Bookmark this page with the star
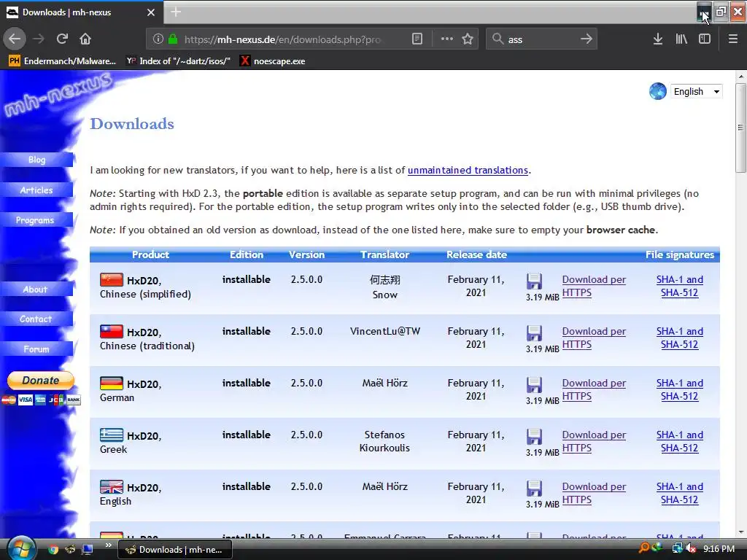Image resolution: width=747 pixels, height=560 pixels. click(x=468, y=39)
